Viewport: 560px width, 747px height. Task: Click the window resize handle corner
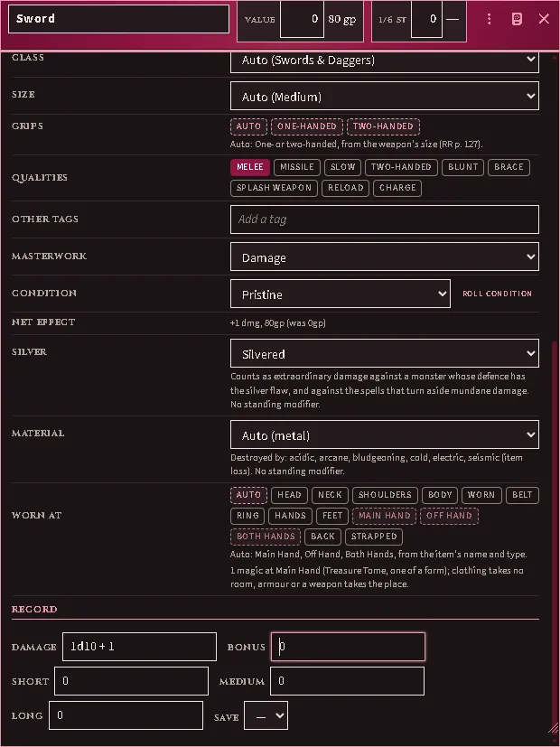554,728
